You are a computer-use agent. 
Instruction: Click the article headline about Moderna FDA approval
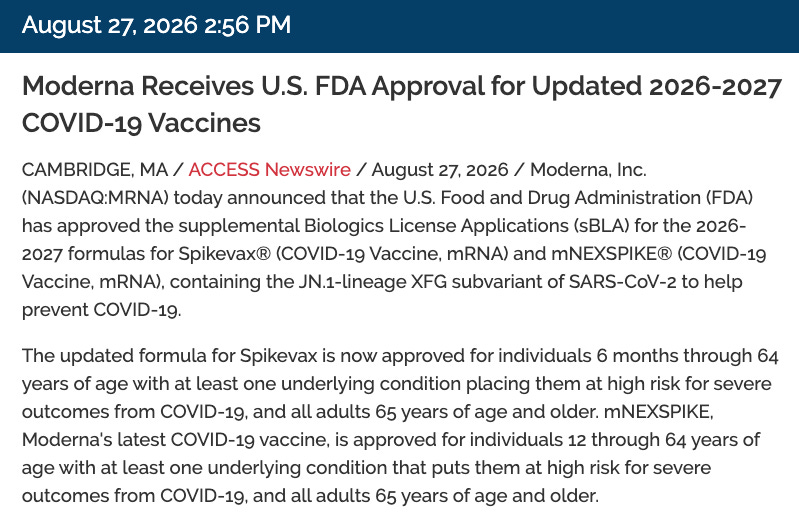[402, 104]
